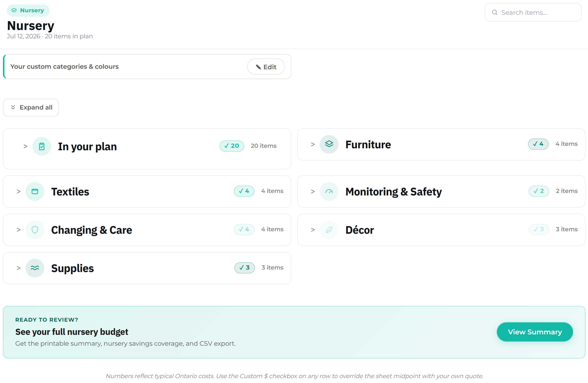Viewport: 588px width, 383px height.
Task: Click the checked 3 badge on Décor
Action: point(539,229)
